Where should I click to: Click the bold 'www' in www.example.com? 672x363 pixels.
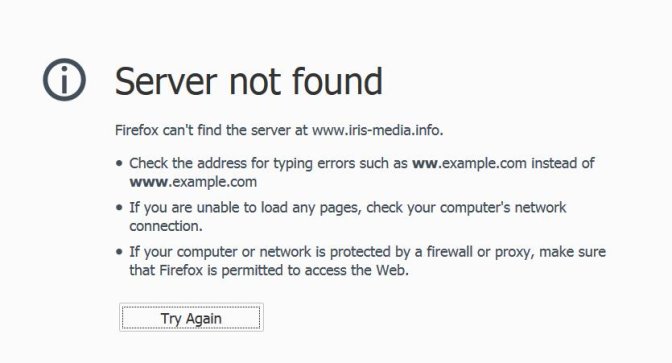coord(148,182)
